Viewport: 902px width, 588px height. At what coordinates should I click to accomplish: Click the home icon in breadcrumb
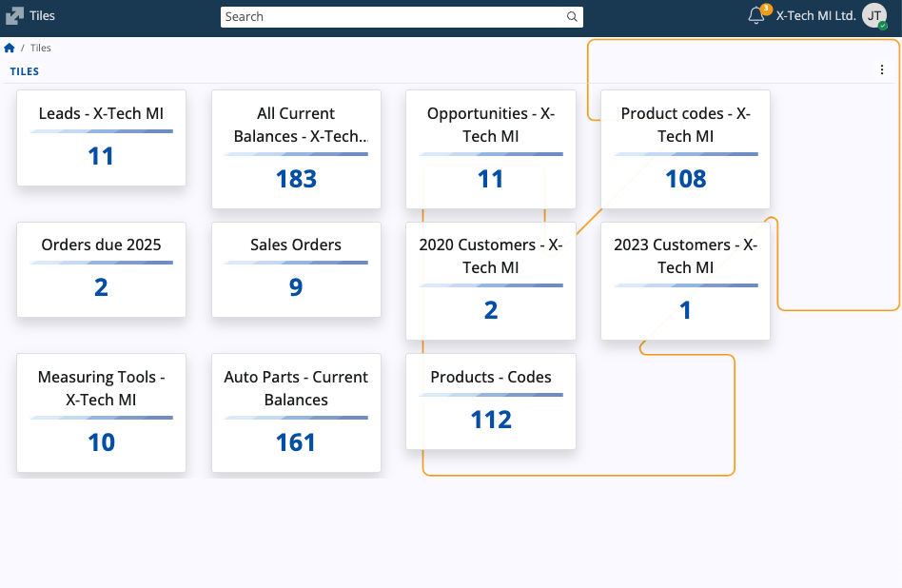click(10, 48)
